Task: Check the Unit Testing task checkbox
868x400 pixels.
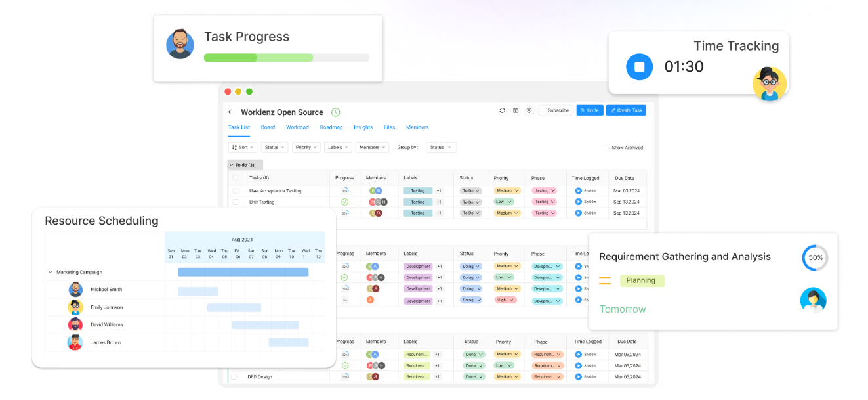Action: click(236, 202)
